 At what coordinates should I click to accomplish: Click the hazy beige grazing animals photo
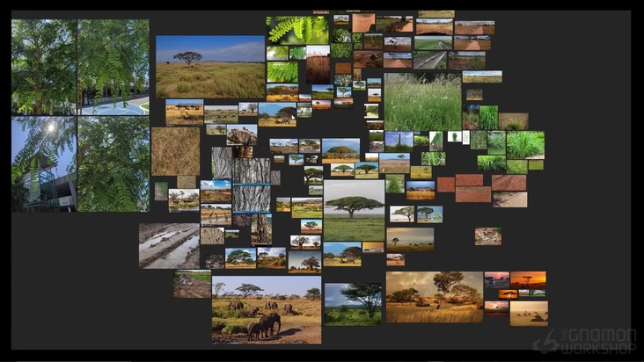tap(529, 314)
